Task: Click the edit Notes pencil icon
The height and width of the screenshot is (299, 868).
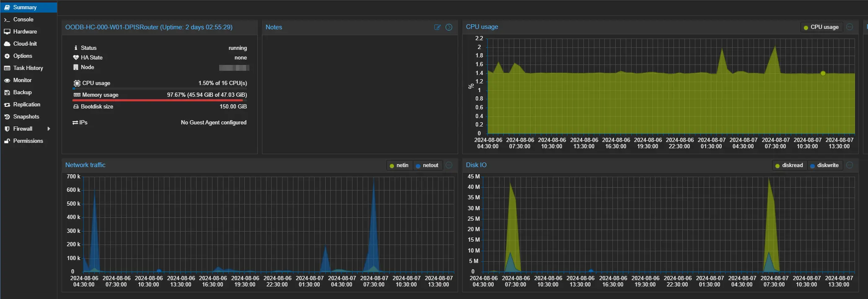Action: pos(437,27)
